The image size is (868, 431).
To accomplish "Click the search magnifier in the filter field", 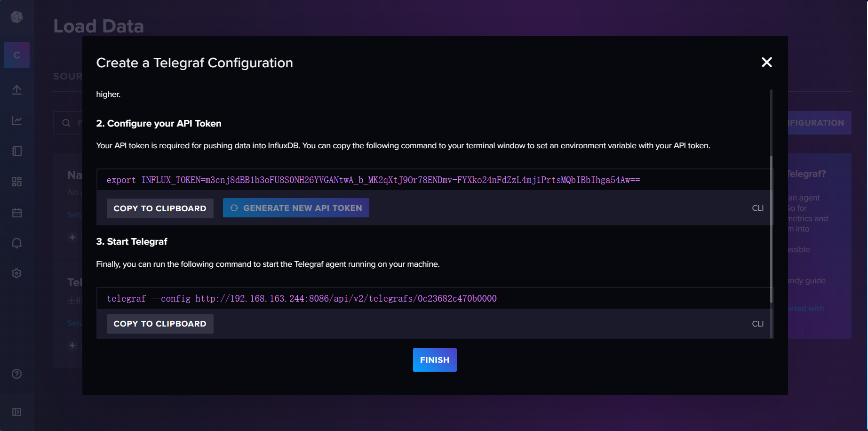I will [66, 122].
